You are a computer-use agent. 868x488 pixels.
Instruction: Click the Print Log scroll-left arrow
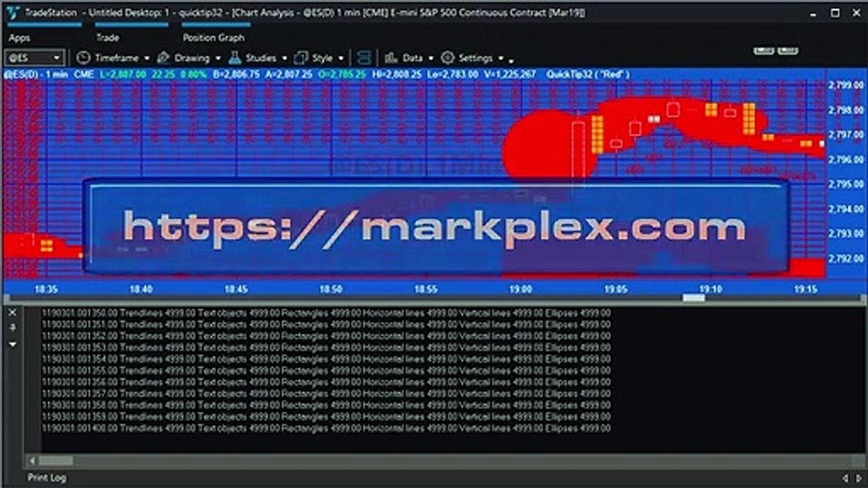pyautogui.click(x=32, y=461)
